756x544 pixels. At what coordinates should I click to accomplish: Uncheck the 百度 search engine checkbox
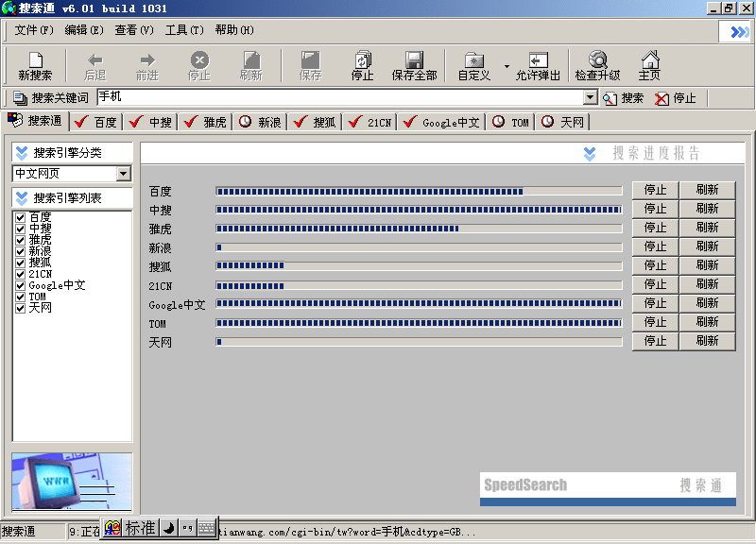(x=20, y=217)
